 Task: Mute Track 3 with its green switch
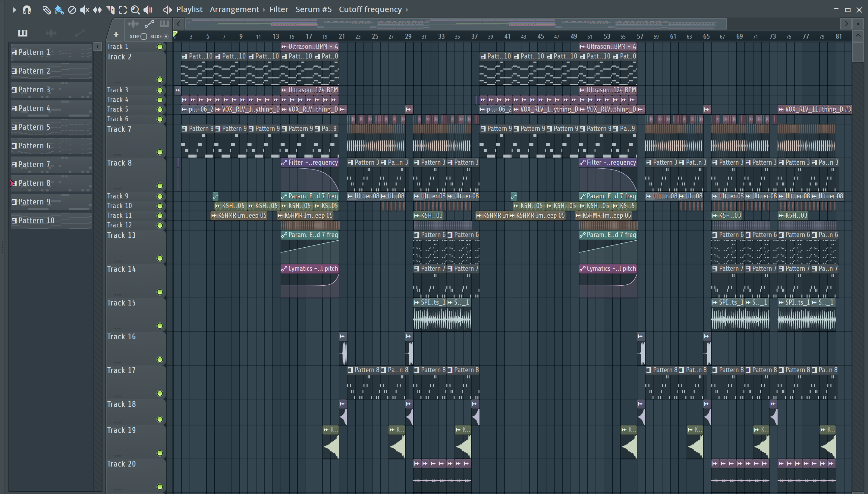(x=160, y=90)
